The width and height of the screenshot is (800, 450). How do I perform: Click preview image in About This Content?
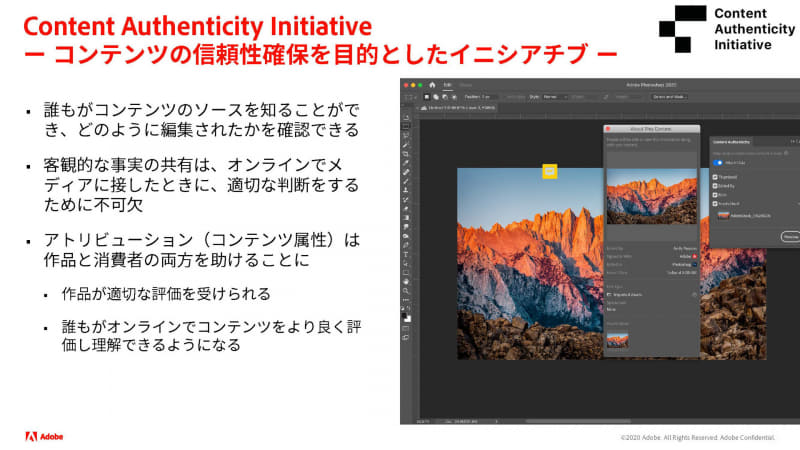pyautogui.click(x=652, y=196)
